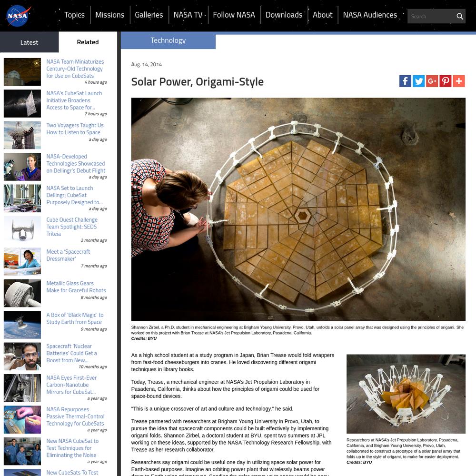The width and height of the screenshot is (476, 476).
Task: Click solar sail thumbnail for CubeSat Launch
Action: 22,103
